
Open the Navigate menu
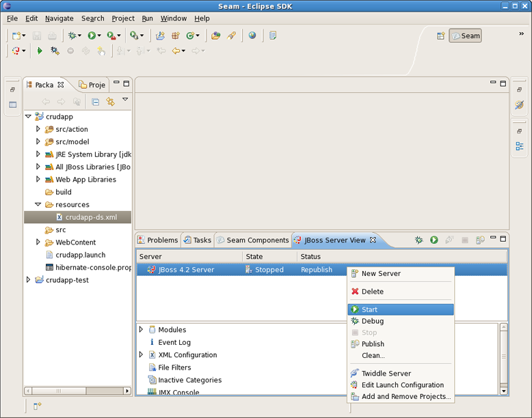(x=59, y=18)
